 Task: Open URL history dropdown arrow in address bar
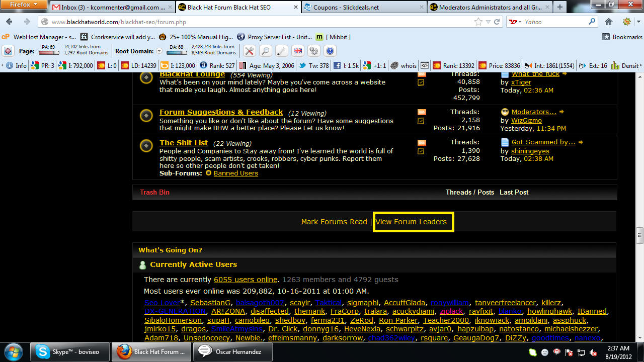(x=488, y=22)
